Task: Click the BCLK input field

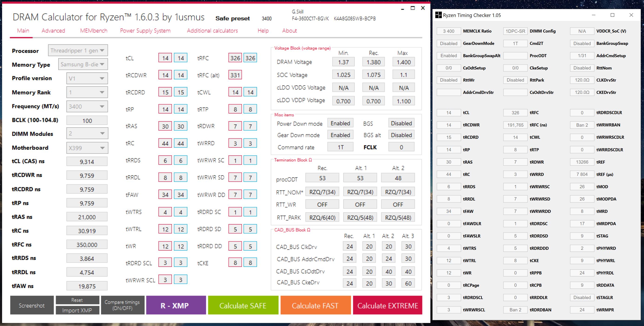Action: (87, 121)
